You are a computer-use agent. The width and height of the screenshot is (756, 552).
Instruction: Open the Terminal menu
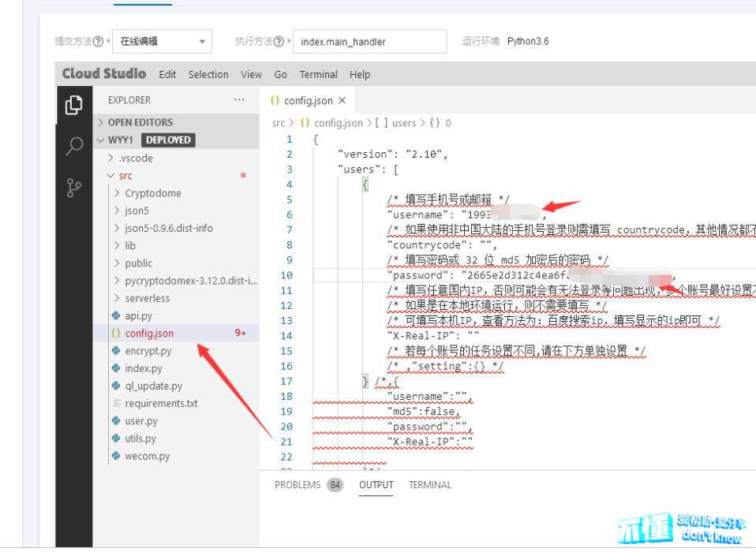(318, 75)
